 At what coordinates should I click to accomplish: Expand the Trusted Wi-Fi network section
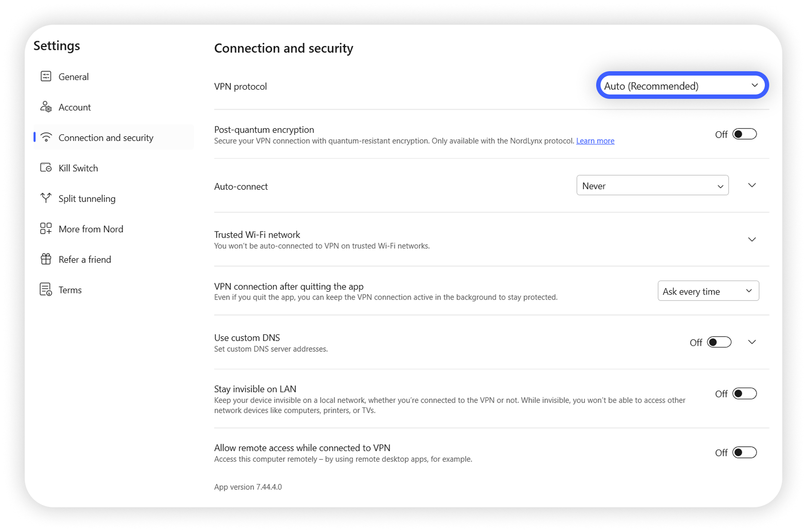(752, 239)
